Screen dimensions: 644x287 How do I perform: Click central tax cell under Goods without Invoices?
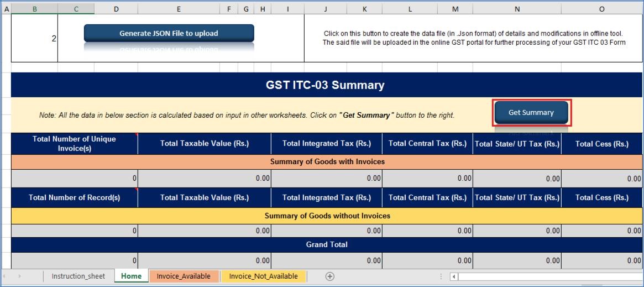(427, 231)
